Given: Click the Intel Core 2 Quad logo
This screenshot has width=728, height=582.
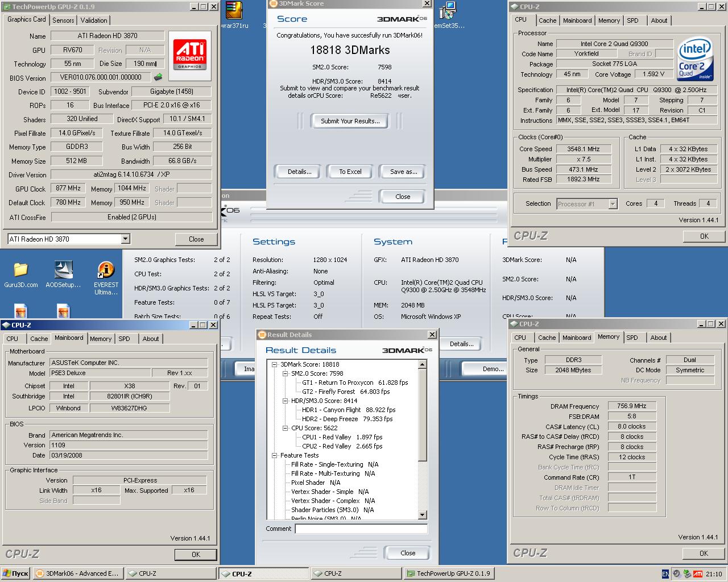Looking at the screenshot, I should [x=695, y=60].
